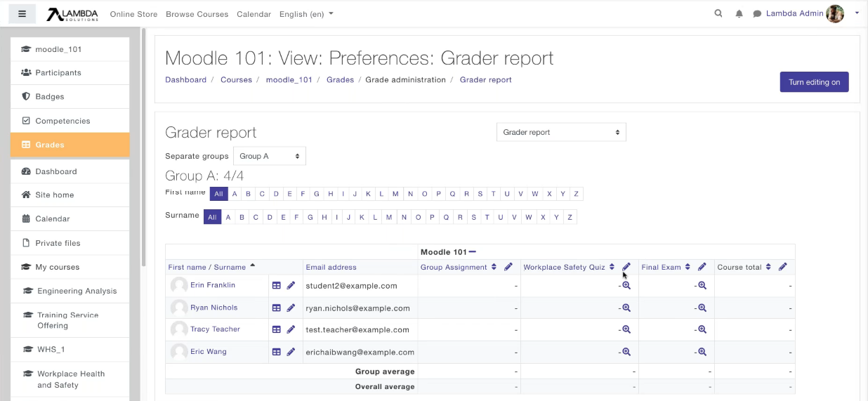Open Eric Wang's user grade report icon
This screenshot has width=868, height=401.
[277, 353]
